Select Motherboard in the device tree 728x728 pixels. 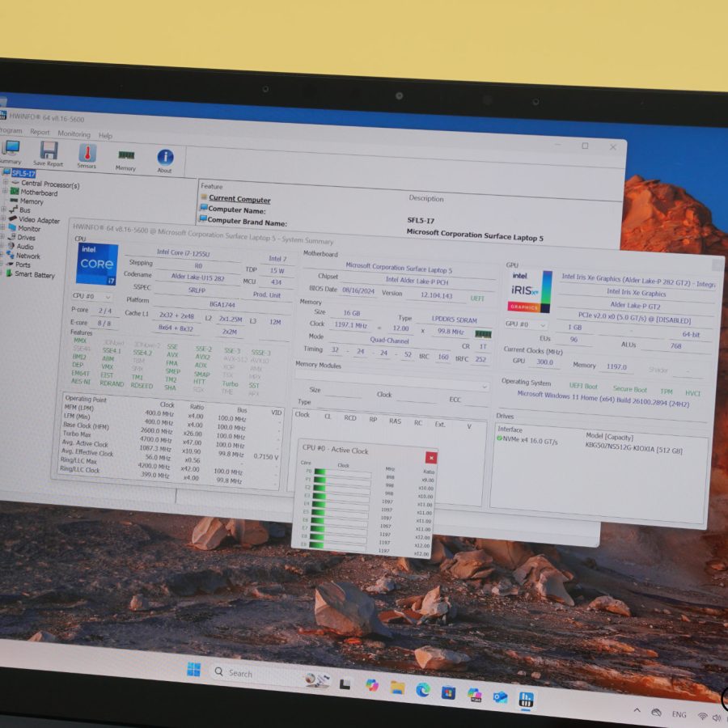(39, 193)
